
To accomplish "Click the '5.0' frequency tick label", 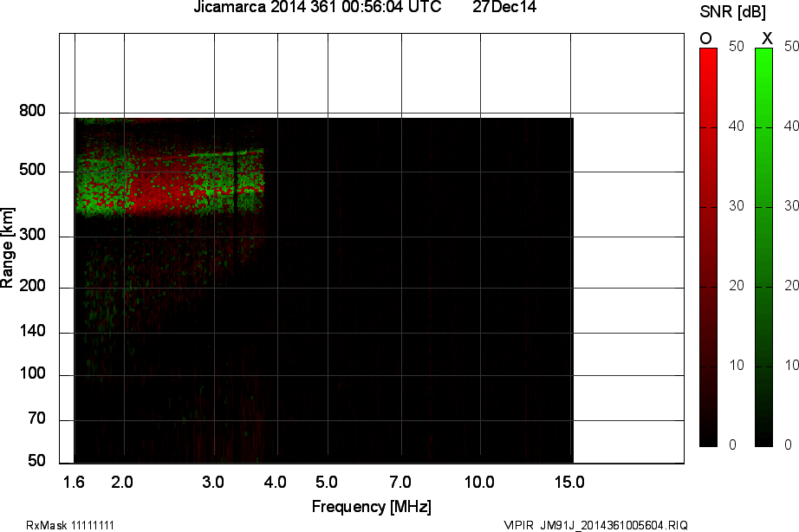I will pyautogui.click(x=327, y=482).
